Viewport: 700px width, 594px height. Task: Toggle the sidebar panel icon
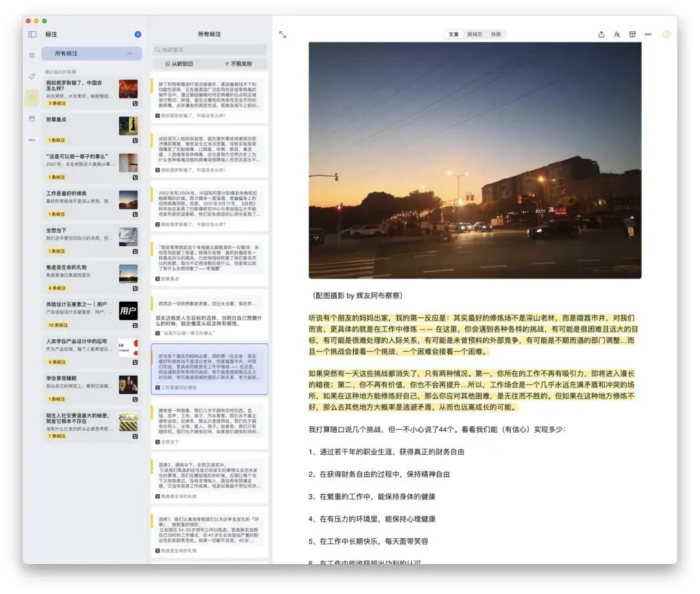click(x=32, y=34)
